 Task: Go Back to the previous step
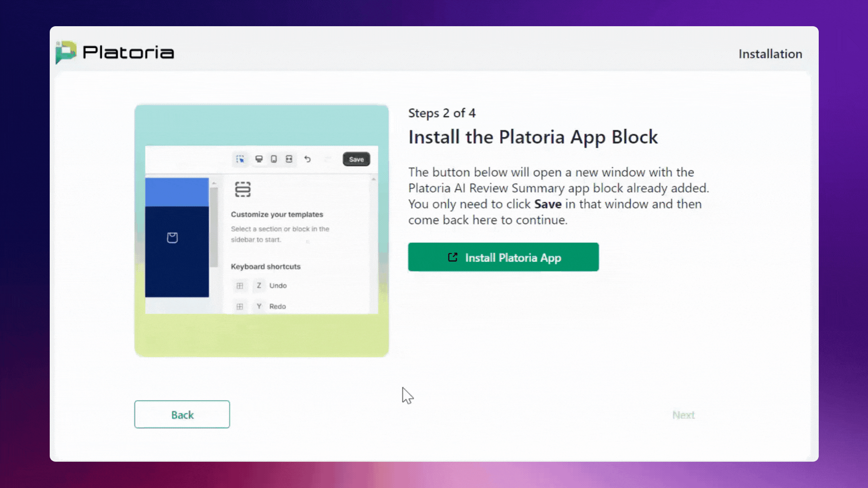[x=182, y=414]
